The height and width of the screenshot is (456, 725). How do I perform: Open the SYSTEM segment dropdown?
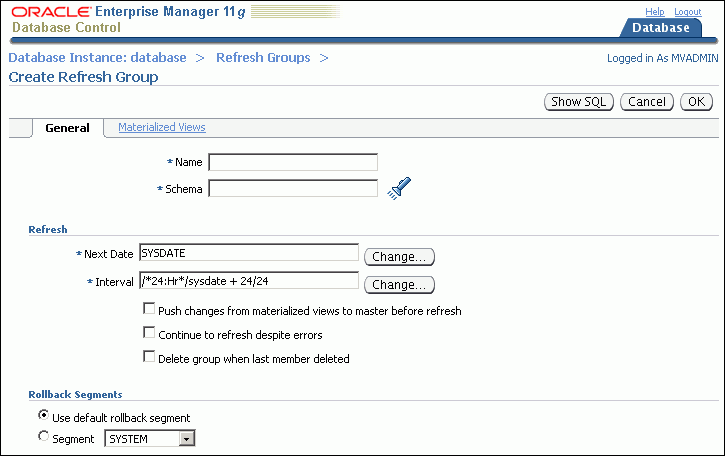[x=150, y=438]
